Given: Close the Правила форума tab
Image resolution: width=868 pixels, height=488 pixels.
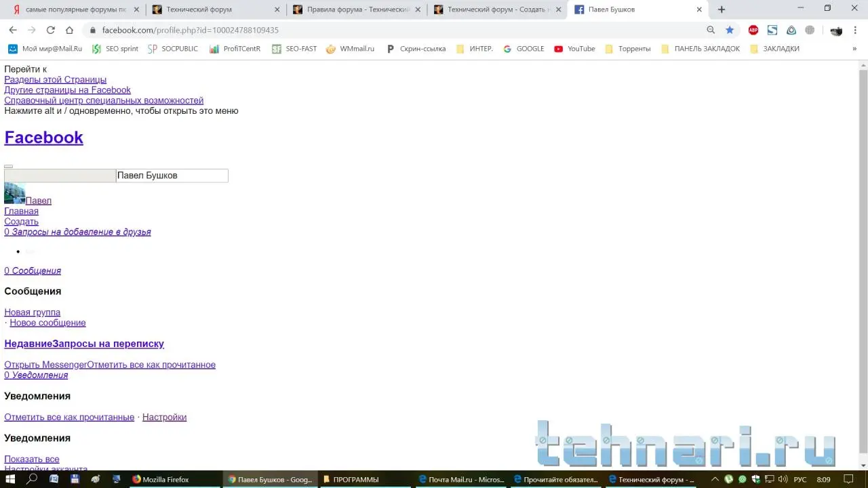Looking at the screenshot, I should 417,9.
